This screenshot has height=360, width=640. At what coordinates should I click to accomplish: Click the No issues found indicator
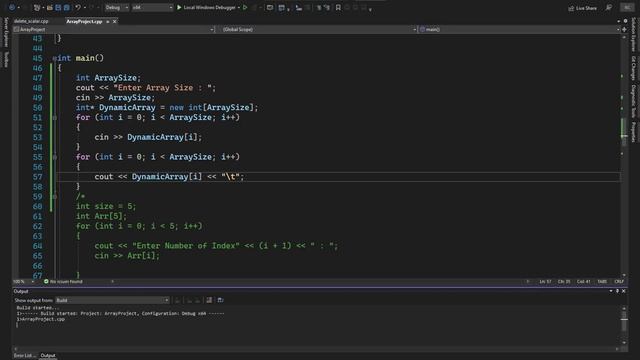point(63,282)
